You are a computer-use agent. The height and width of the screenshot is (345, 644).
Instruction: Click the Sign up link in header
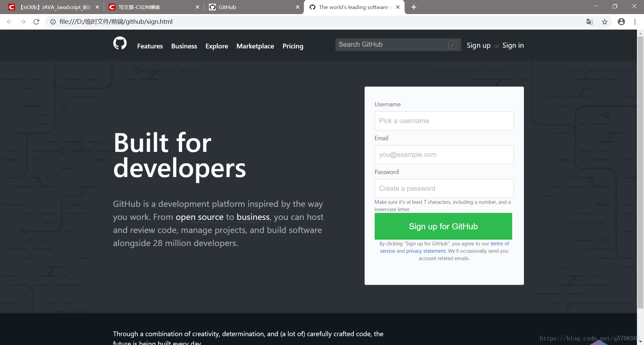[x=479, y=46]
